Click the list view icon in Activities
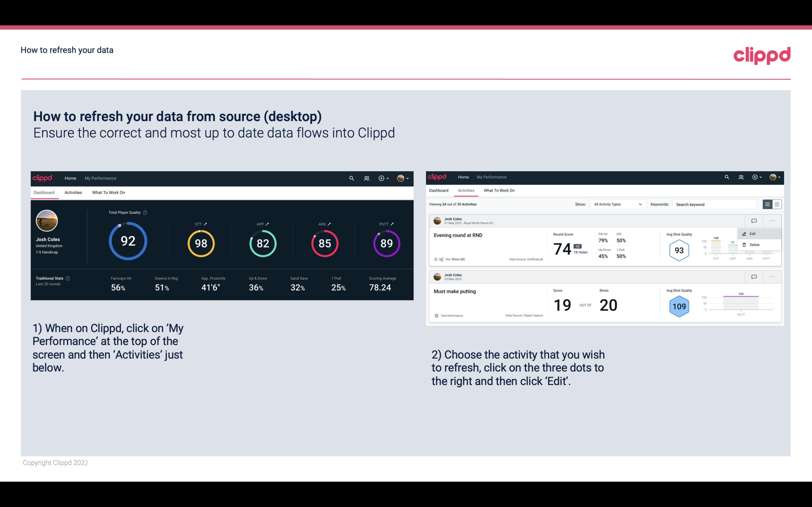 point(768,204)
